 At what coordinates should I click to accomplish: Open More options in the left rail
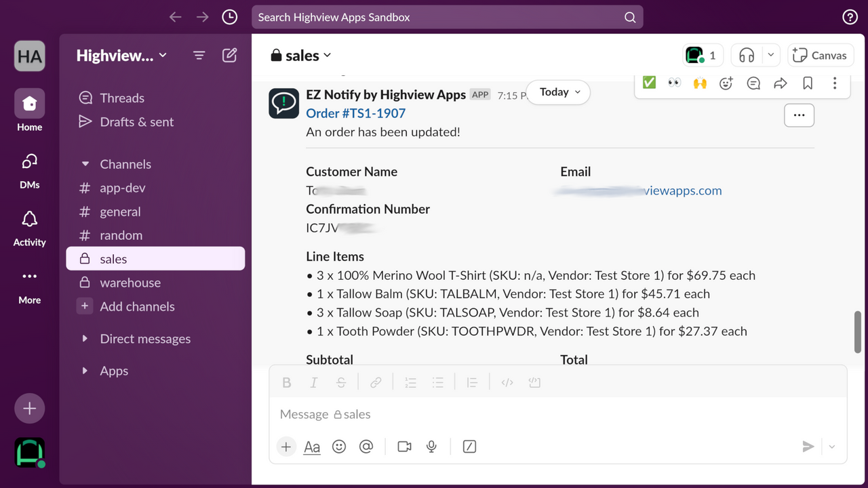[x=30, y=285]
